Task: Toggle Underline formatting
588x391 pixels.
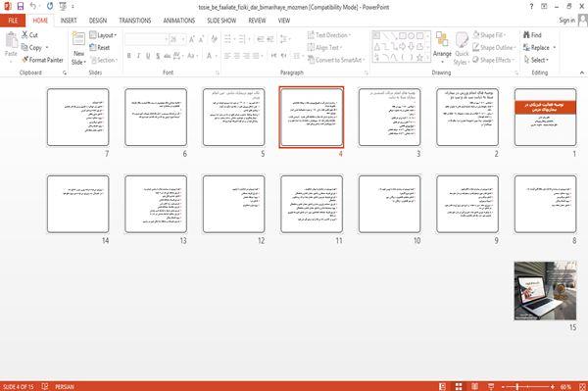Action: (148, 56)
